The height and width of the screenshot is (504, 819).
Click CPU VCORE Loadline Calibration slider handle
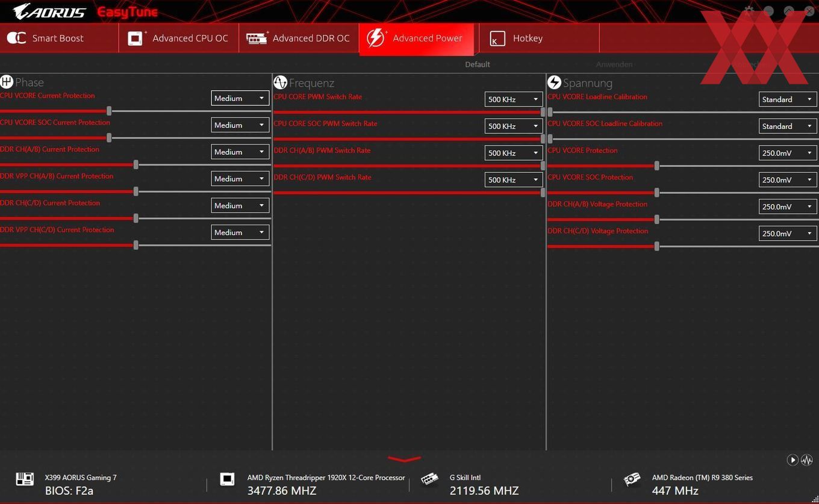coord(550,112)
